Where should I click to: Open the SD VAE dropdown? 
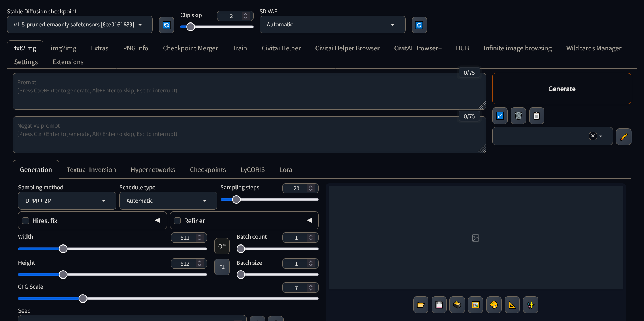333,25
